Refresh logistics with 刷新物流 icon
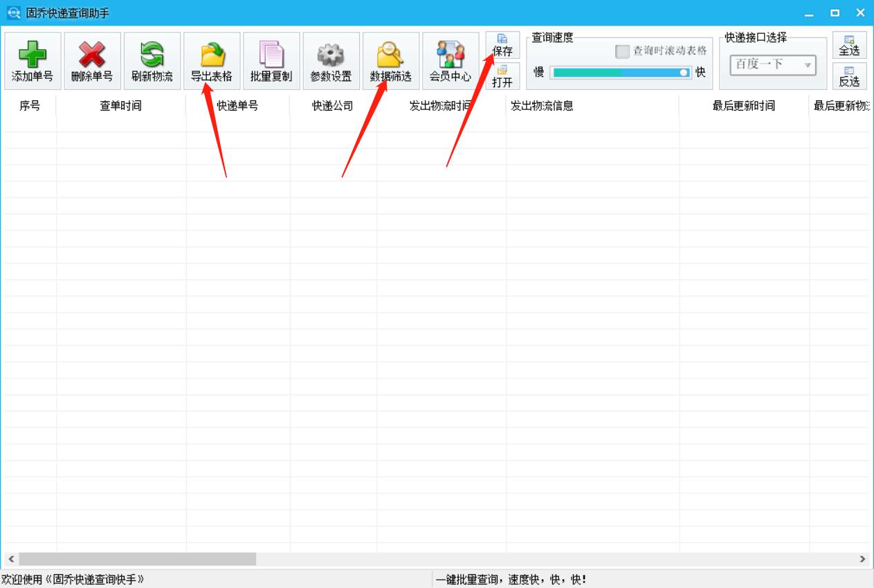 coord(152,61)
